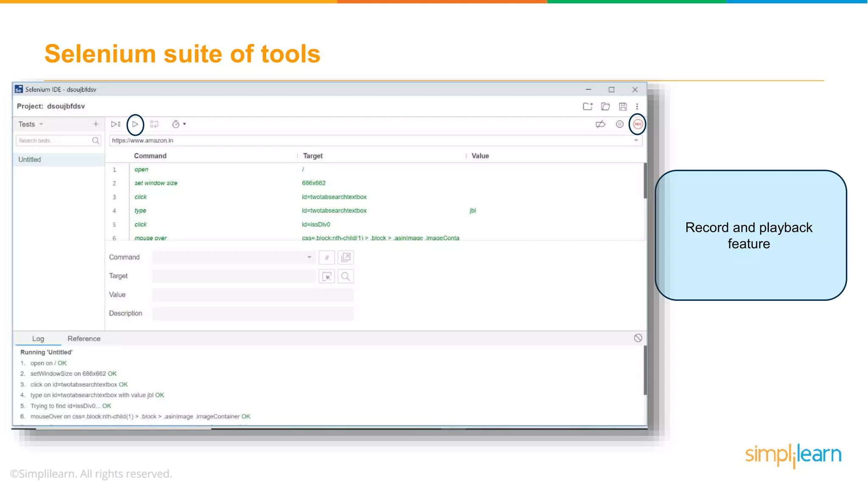
Task: Click the log panel vertical scrollbar
Action: (645, 371)
